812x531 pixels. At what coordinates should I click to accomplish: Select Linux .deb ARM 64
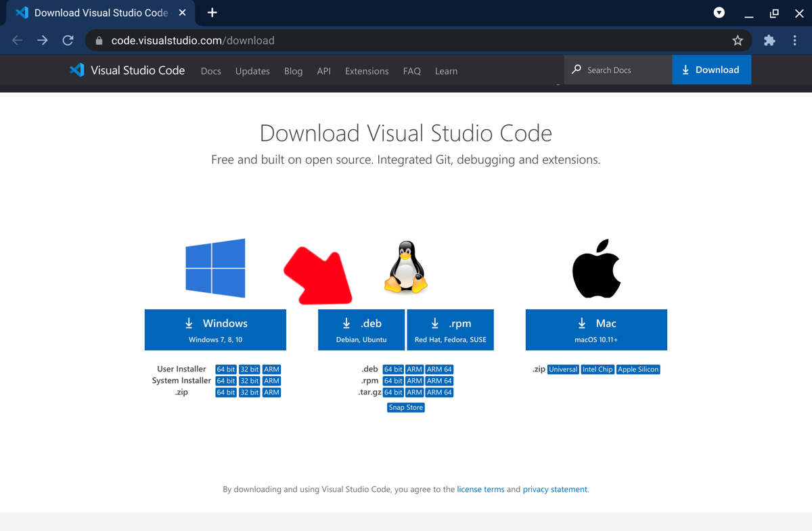click(439, 369)
